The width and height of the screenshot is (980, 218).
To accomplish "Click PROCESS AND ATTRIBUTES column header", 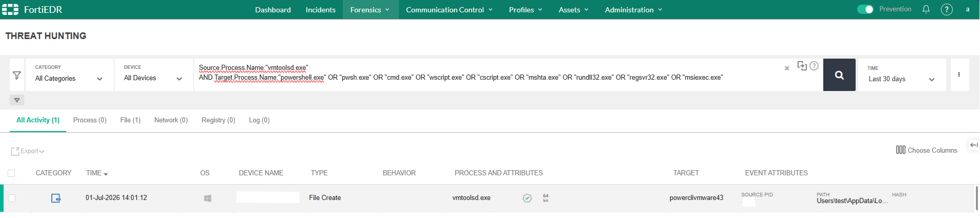I will click(x=498, y=173).
